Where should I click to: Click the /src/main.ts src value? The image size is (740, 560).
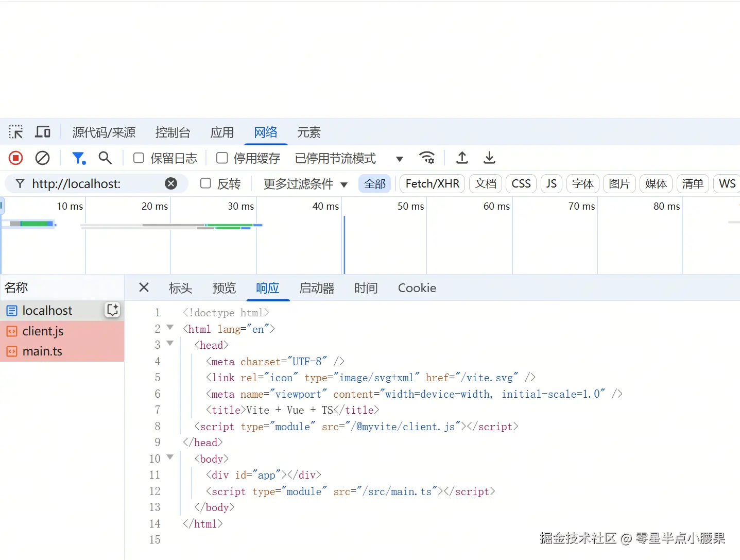[397, 491]
